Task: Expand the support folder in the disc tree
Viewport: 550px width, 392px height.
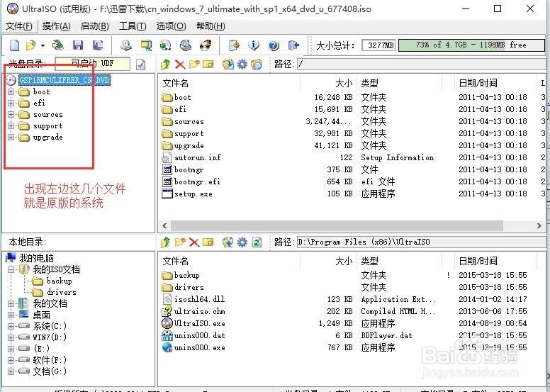Action: click(x=11, y=125)
